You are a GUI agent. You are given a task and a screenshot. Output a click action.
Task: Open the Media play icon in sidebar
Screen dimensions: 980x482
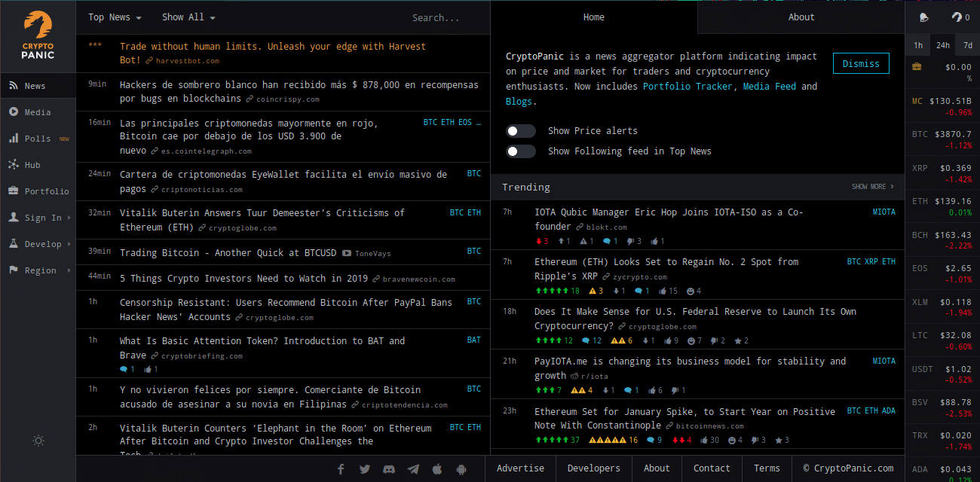[14, 112]
